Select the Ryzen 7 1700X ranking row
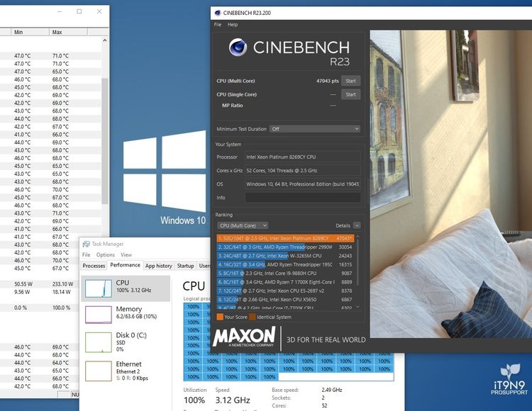The image size is (532, 411). click(x=285, y=282)
